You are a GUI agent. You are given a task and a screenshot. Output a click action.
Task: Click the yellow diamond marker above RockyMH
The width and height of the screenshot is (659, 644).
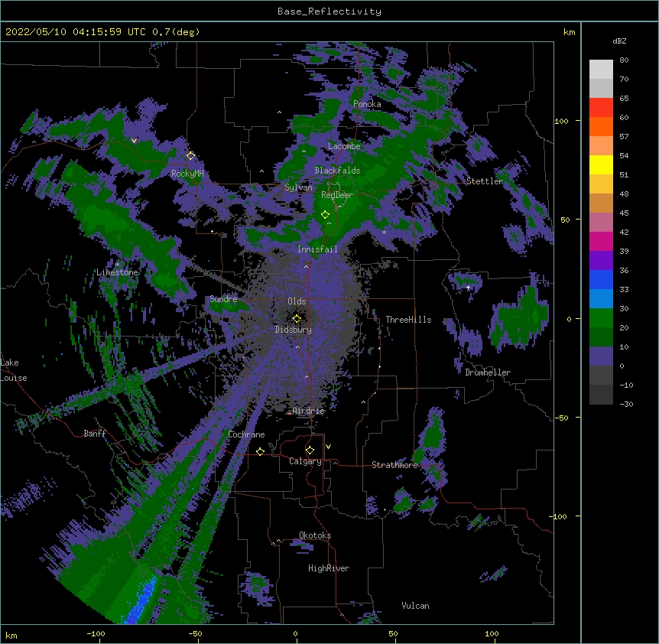click(x=191, y=156)
